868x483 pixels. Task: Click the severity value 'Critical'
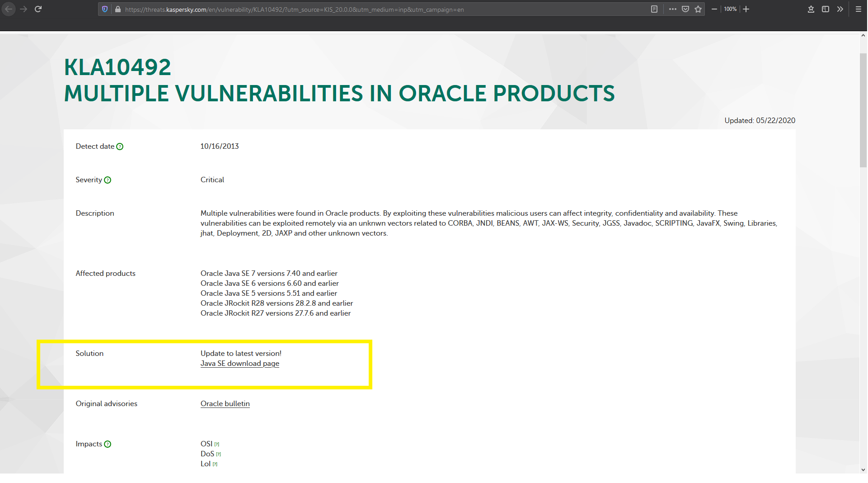(x=212, y=180)
